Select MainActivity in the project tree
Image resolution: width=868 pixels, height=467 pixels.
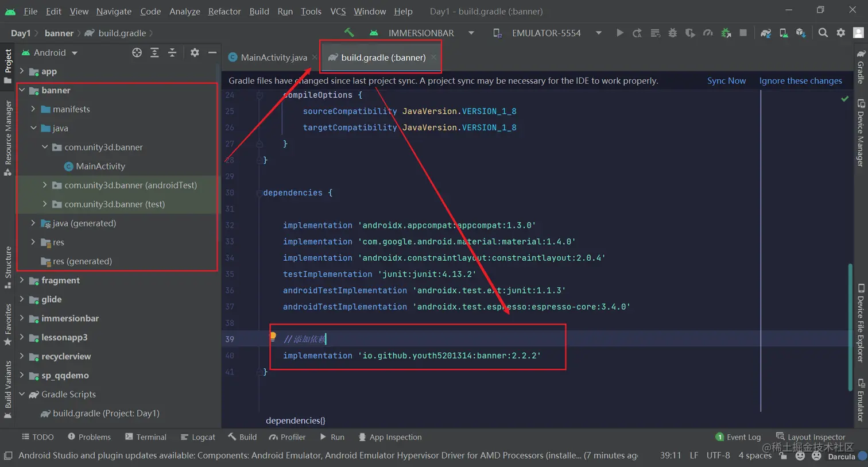(x=95, y=166)
